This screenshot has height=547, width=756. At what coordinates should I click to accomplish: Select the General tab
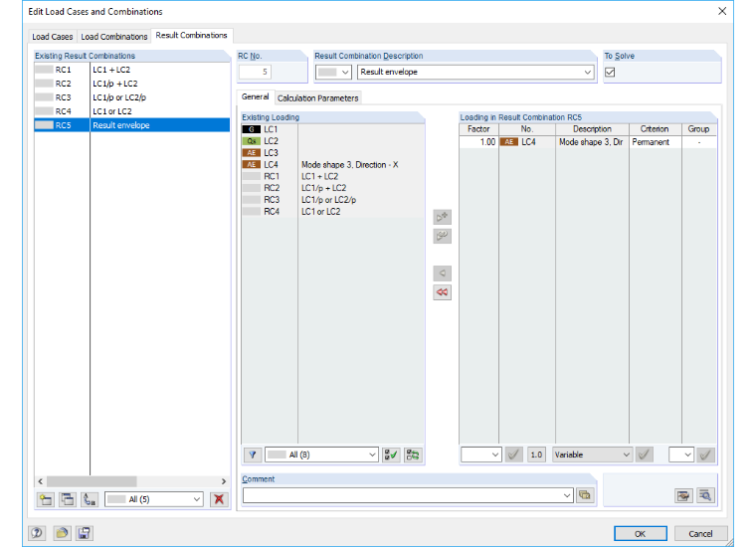point(255,96)
